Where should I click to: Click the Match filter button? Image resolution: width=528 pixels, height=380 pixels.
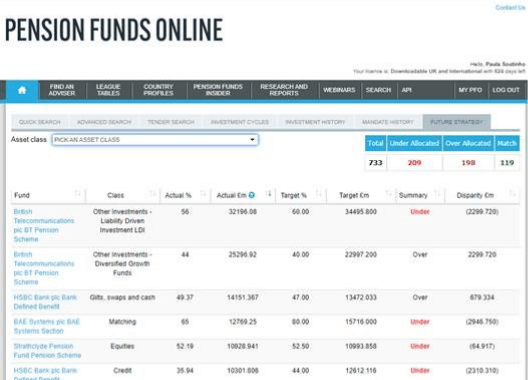point(507,143)
